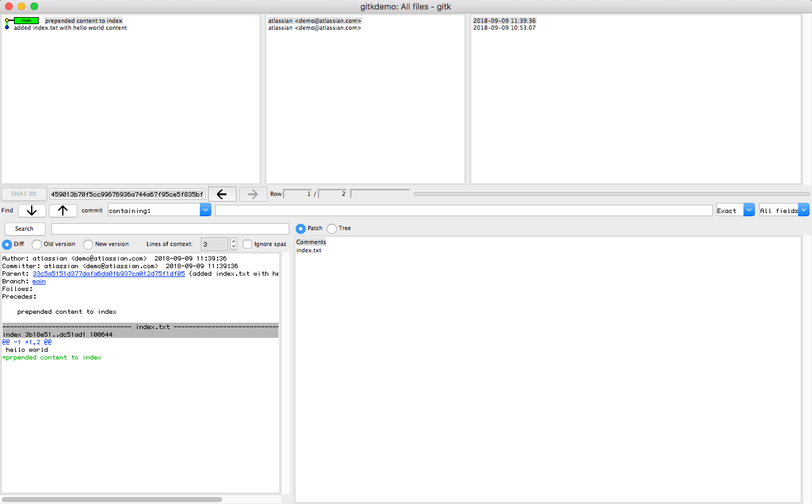Select the yellow head commit node
Screen dimensions: 812x504
7,21
